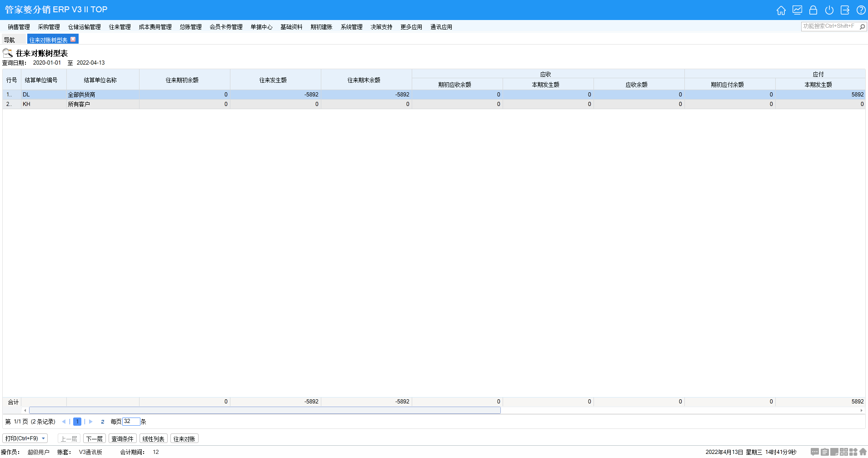
Task: Click the 往来发生额 column header
Action: tap(275, 80)
